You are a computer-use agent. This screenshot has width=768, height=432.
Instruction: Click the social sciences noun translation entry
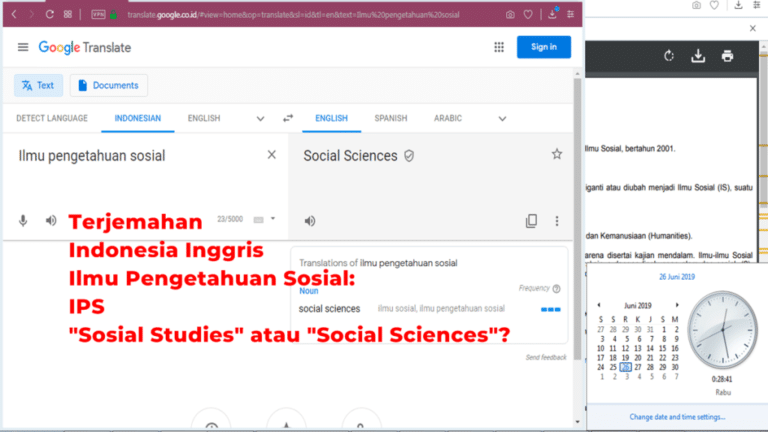[x=329, y=309]
